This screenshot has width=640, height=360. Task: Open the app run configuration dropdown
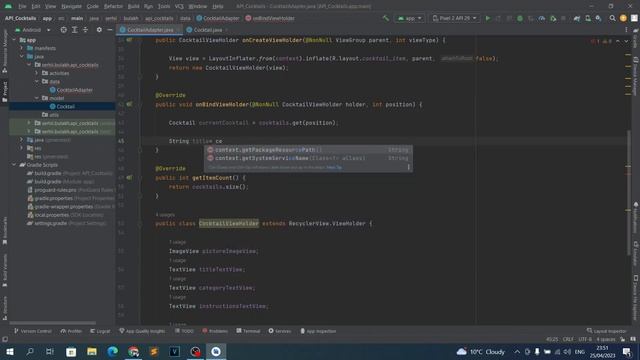tap(410, 18)
